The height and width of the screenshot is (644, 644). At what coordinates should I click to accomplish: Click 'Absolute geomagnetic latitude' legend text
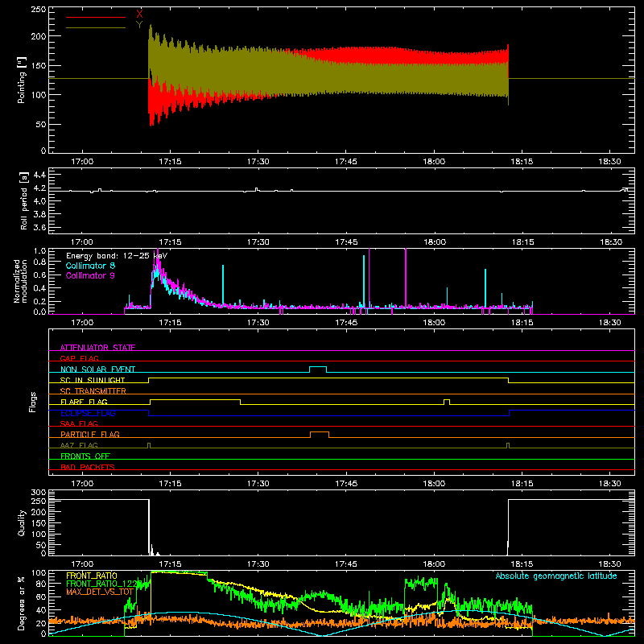(x=556, y=576)
